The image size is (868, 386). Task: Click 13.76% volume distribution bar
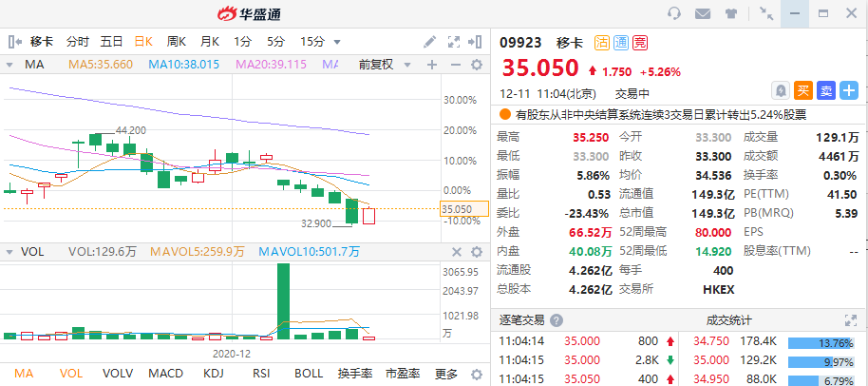[821, 343]
